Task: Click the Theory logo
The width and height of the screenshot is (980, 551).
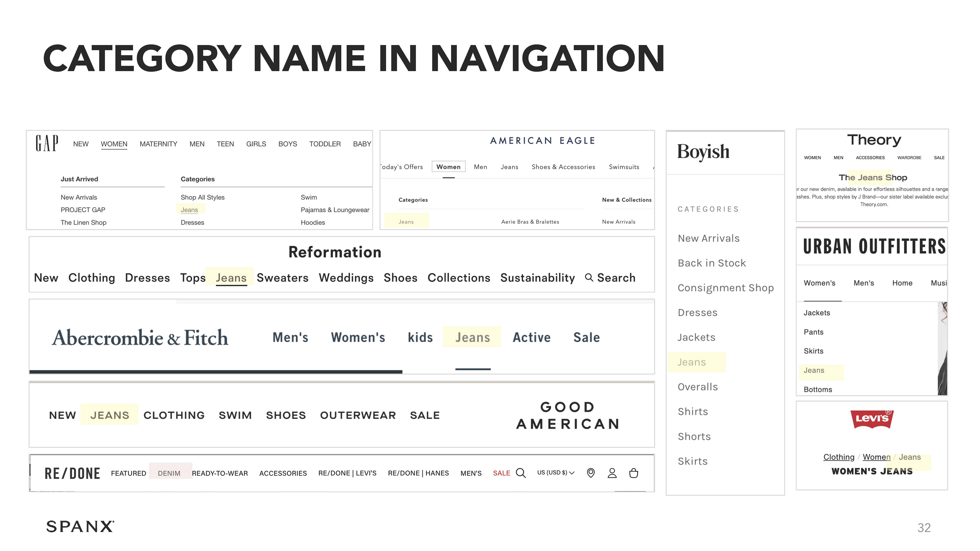Action: click(x=874, y=140)
